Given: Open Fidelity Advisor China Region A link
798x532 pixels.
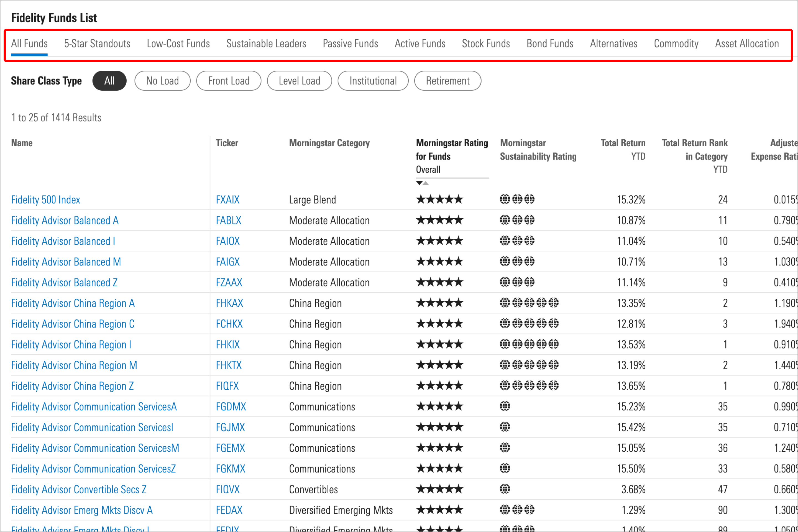Looking at the screenshot, I should coord(73,303).
